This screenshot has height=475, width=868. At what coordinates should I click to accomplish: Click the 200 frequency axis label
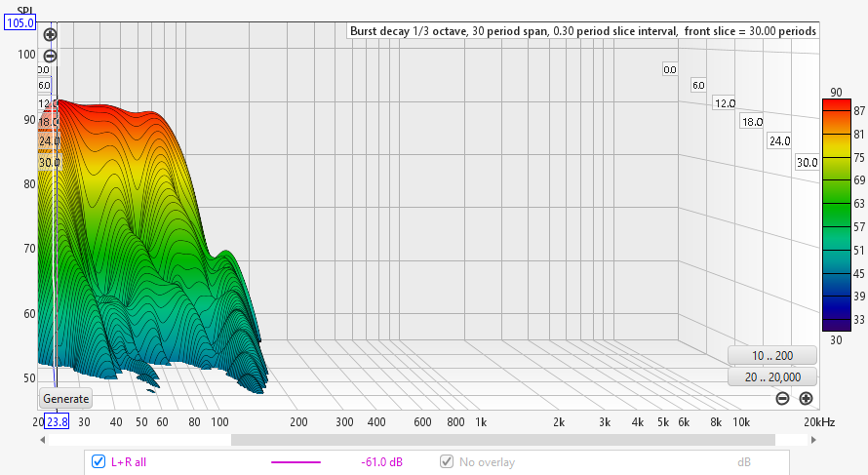coord(298,422)
